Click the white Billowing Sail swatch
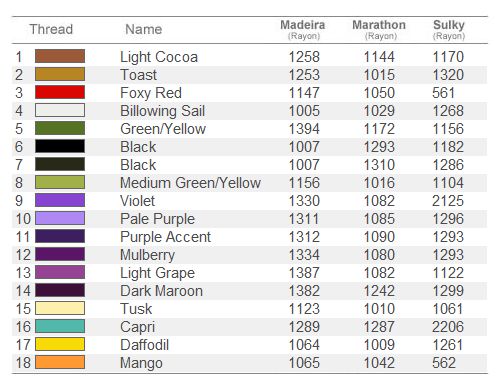This screenshot has width=500, height=384. point(60,110)
